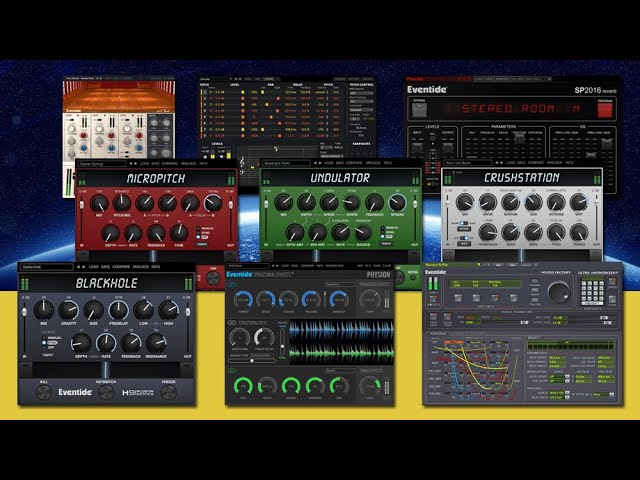
Task: Click the Blackhole Predelay knob
Action: (x=118, y=311)
